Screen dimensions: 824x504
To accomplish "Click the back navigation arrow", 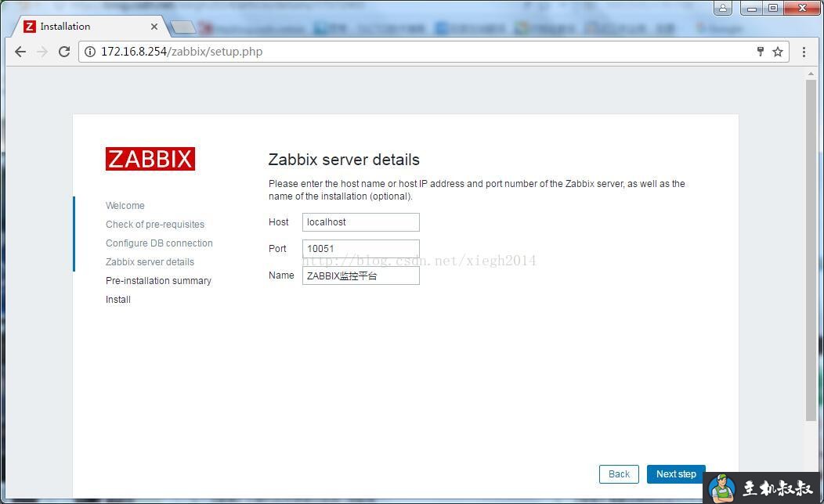I will click(20, 52).
